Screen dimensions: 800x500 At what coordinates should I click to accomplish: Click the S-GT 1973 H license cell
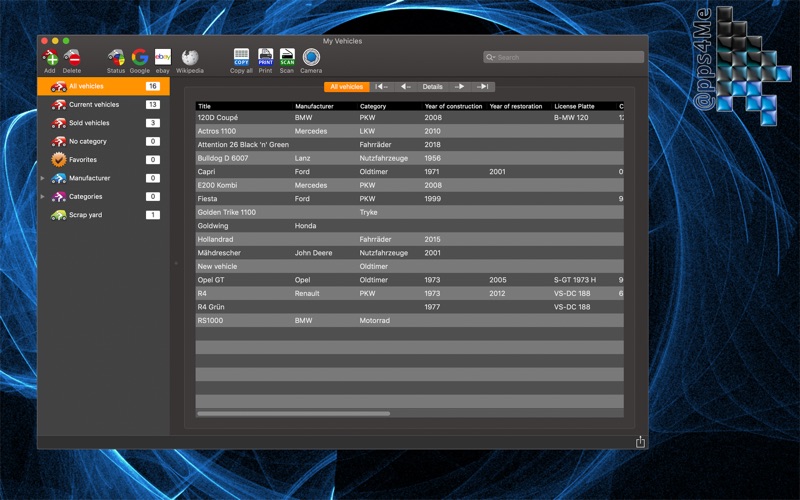(x=574, y=280)
